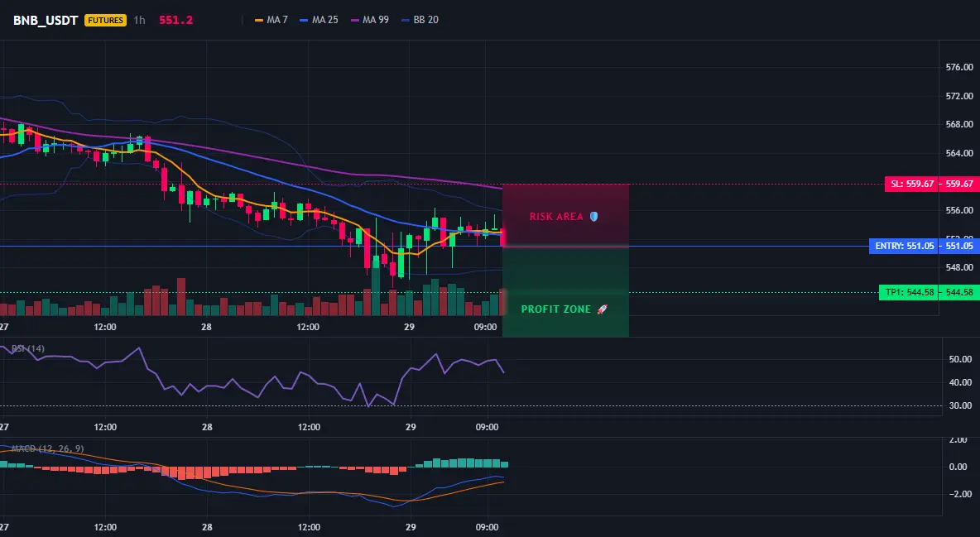Click the shield icon beside RISK AREA
This screenshot has height=537, width=980.
(x=593, y=216)
